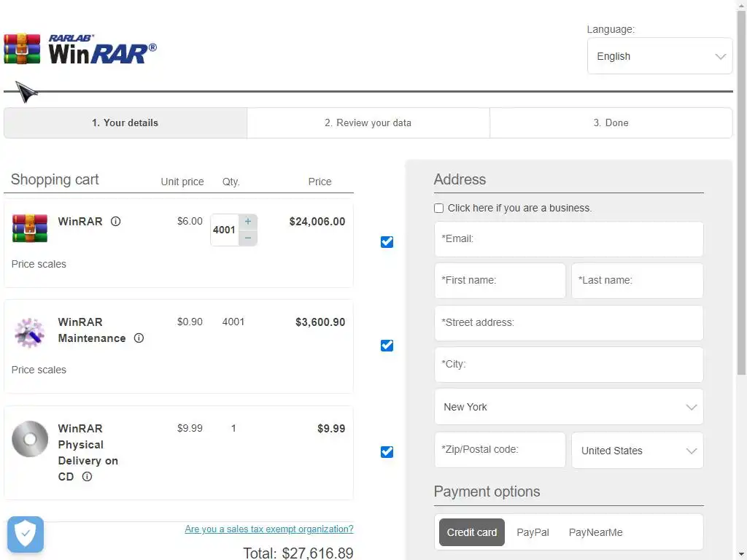Uncheck the WinRAR Maintenance item checkbox
The height and width of the screenshot is (560, 747).
pyautogui.click(x=387, y=345)
